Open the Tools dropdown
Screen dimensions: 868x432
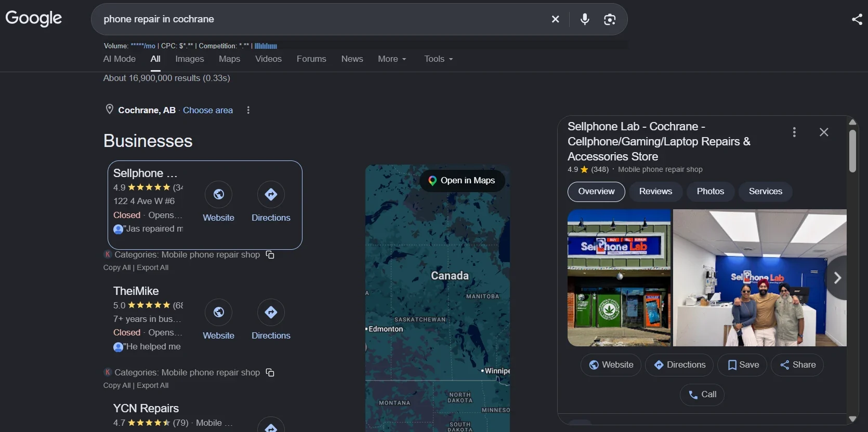click(439, 59)
